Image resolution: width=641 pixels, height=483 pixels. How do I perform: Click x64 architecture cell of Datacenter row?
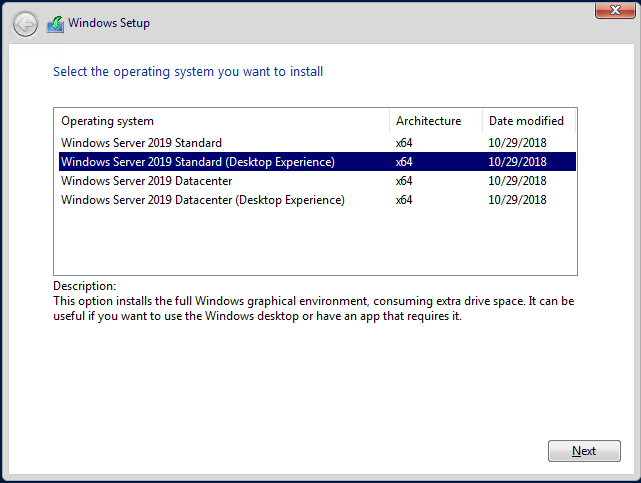(x=404, y=181)
